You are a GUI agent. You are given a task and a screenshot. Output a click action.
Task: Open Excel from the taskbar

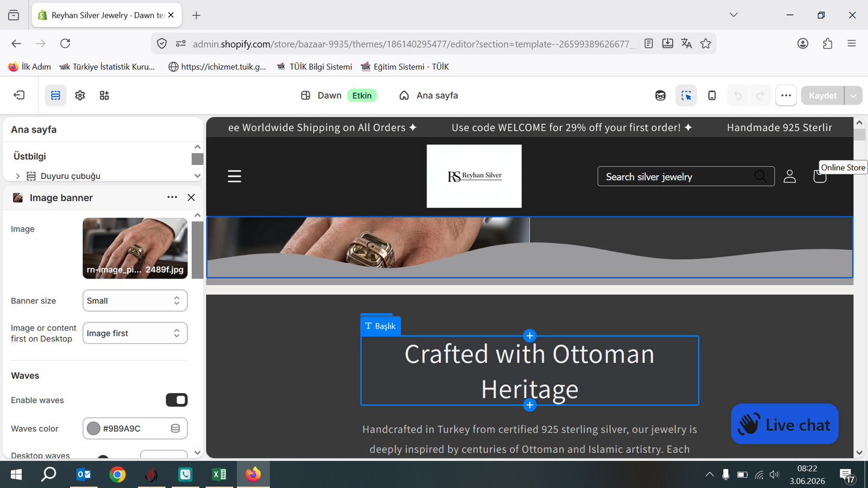219,475
